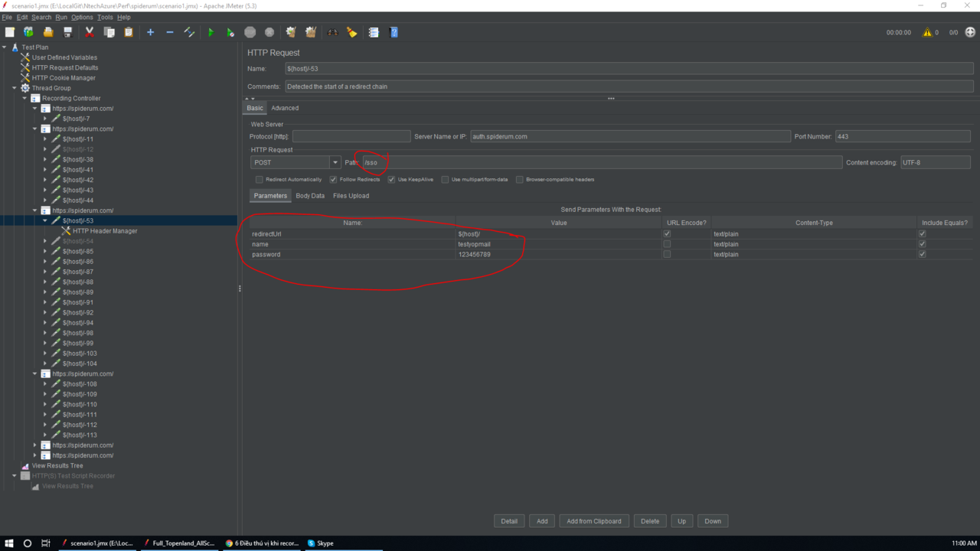The image size is (980, 551).
Task: Open the POST method dropdown
Action: (335, 162)
